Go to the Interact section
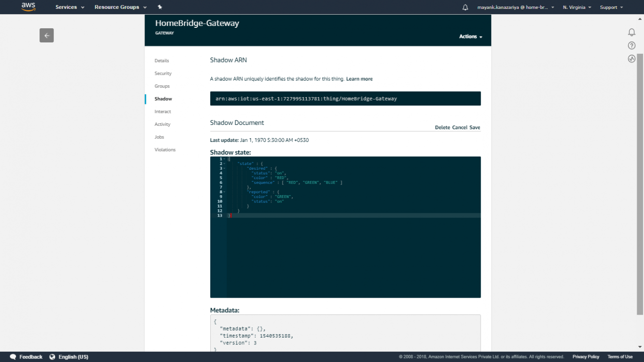Image resolution: width=644 pixels, height=362 pixels. point(163,111)
